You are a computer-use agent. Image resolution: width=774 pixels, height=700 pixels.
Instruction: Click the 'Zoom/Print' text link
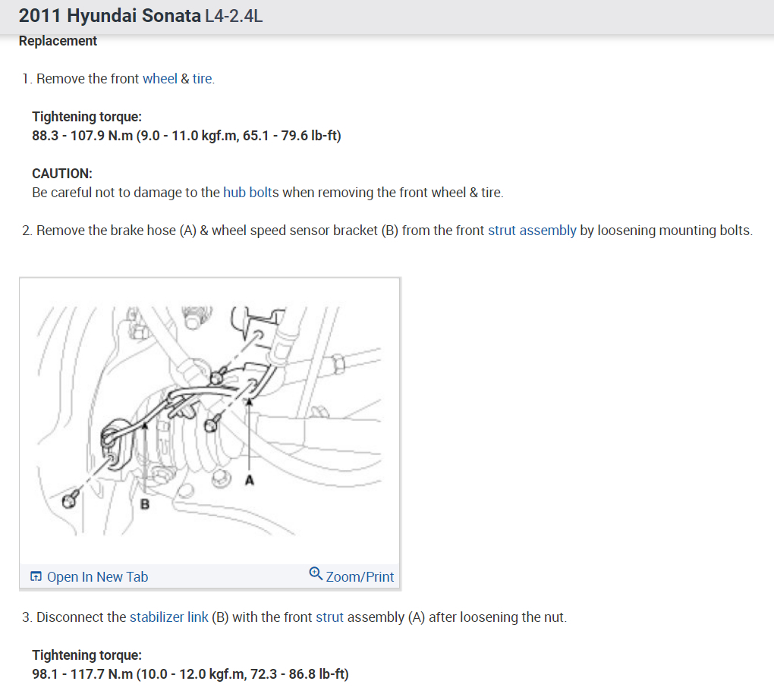[360, 576]
